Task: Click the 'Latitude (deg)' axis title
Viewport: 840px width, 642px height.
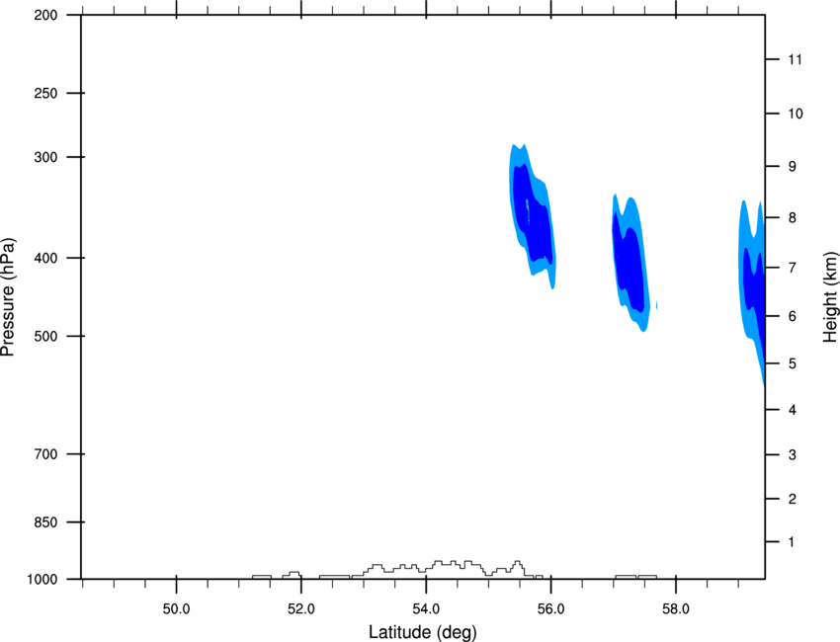Action: coord(422,632)
